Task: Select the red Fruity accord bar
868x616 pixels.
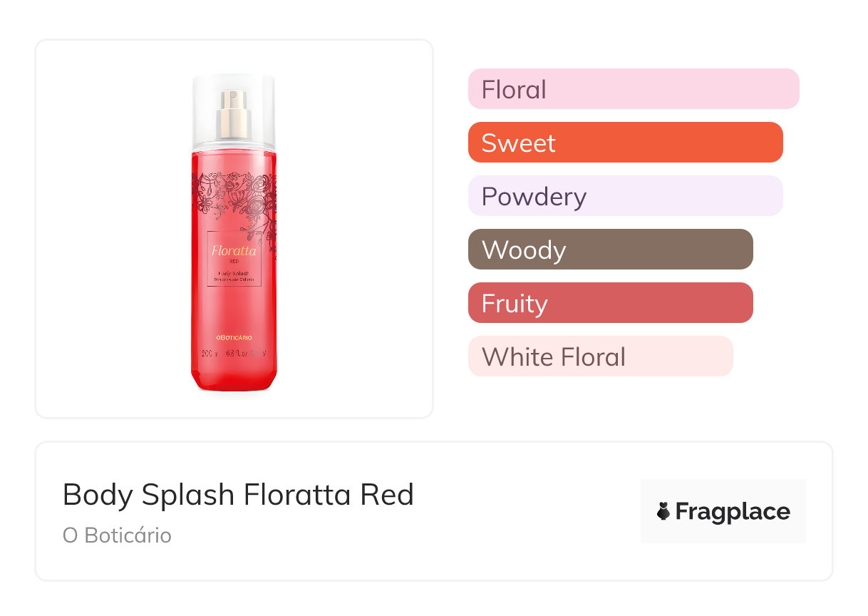Action: pos(610,303)
